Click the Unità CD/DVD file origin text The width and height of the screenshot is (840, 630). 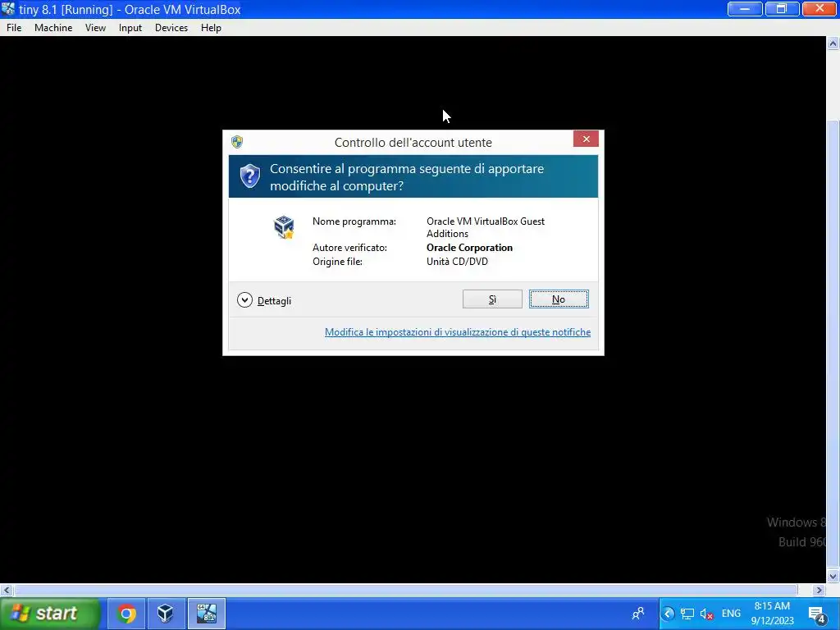(457, 262)
